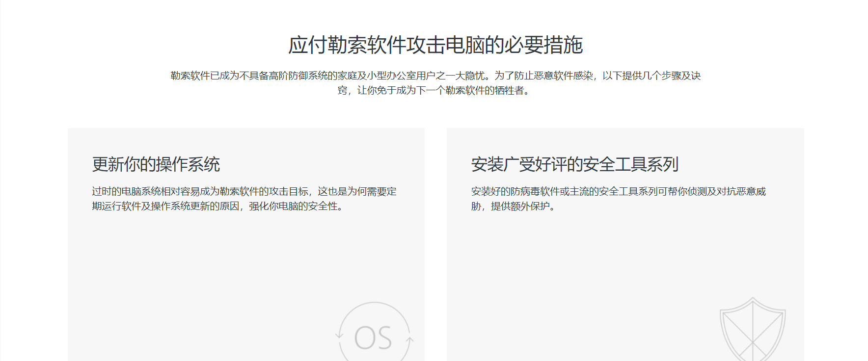868x361 pixels.
Task: Open the "更新你的操作系统" card heading
Action: (x=156, y=164)
